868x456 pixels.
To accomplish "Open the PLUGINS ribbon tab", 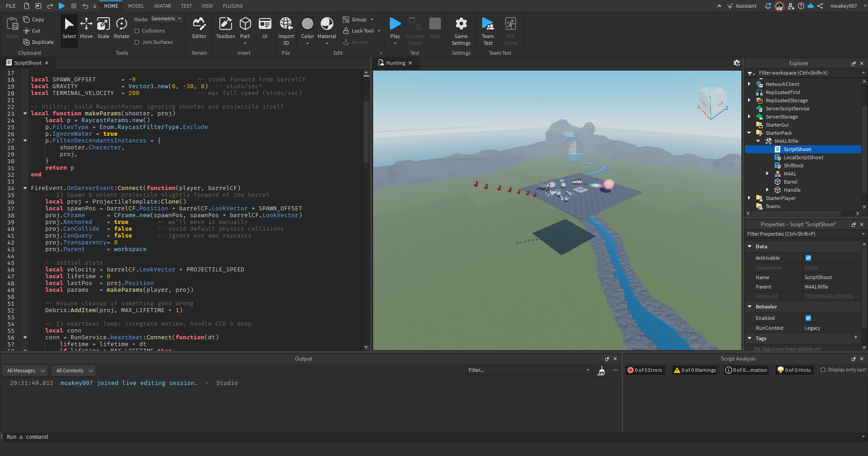I will (232, 6).
